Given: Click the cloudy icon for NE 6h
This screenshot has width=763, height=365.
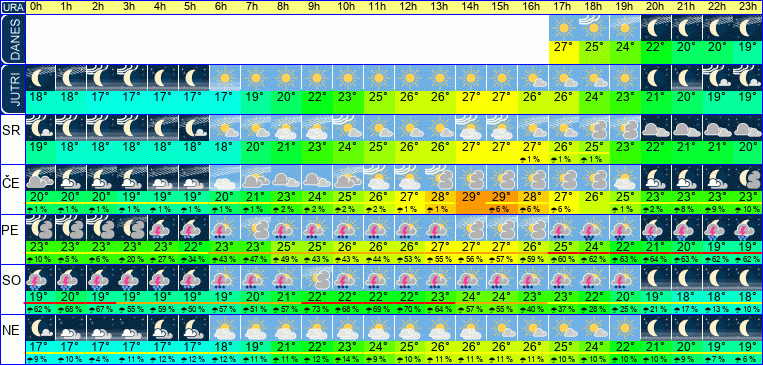Looking at the screenshot, I should click(x=225, y=328).
